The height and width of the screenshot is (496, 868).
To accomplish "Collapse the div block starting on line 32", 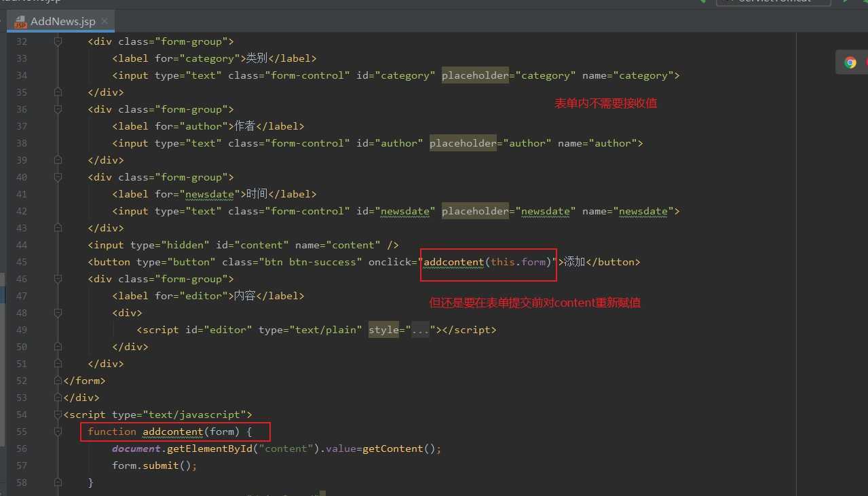I will point(58,41).
